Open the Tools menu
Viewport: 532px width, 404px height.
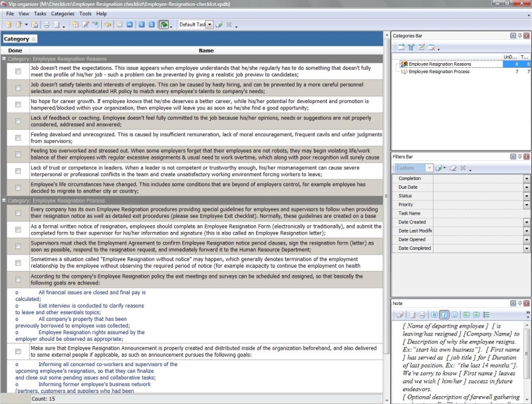pyautogui.click(x=85, y=13)
